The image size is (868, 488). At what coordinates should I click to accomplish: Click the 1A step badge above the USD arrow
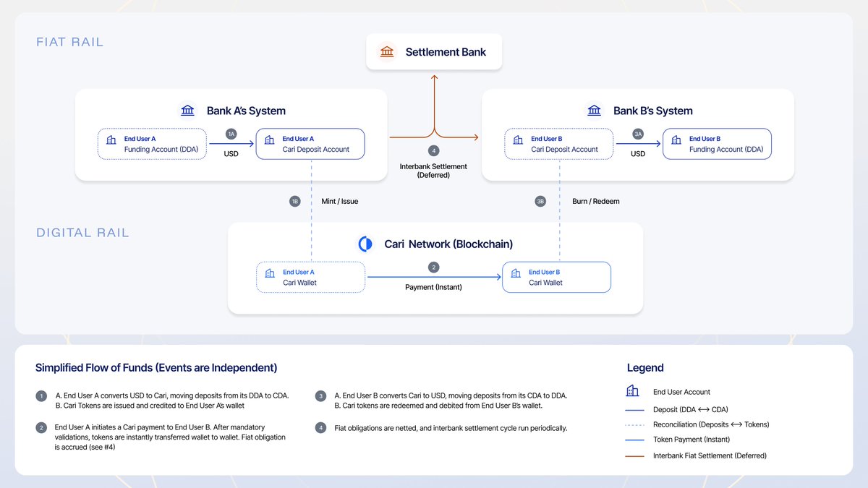point(231,134)
